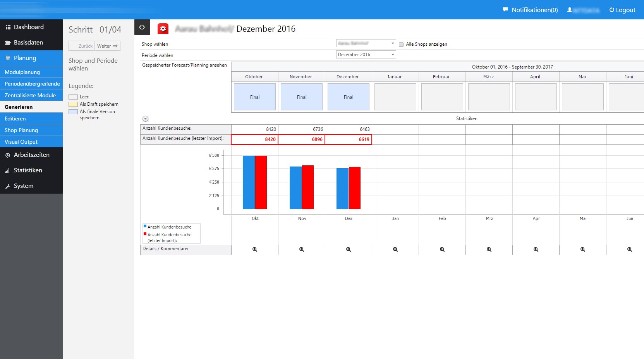644x359 pixels.
Task: Click the Weiter button
Action: pyautogui.click(x=107, y=46)
